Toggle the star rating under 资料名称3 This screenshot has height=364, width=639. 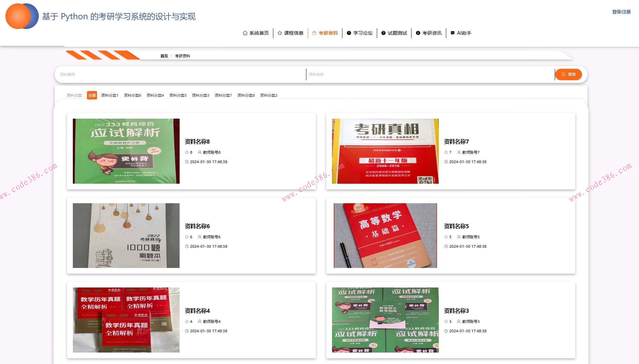(446, 321)
